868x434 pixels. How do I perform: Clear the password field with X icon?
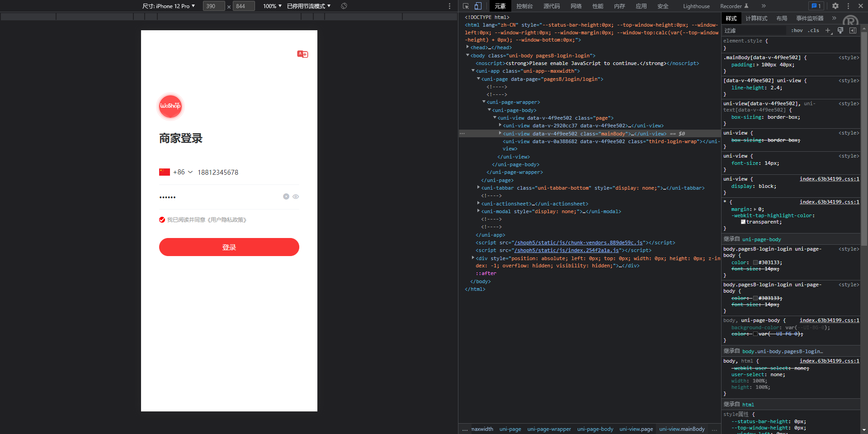(286, 196)
